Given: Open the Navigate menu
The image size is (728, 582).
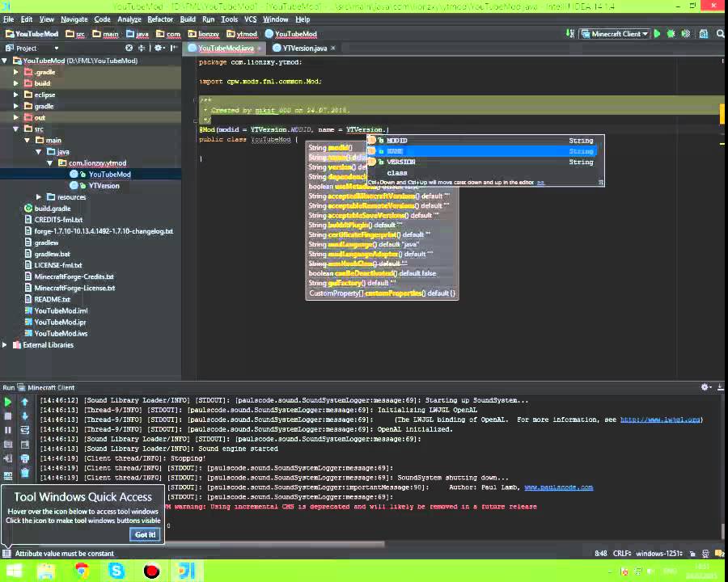Looking at the screenshot, I should (74, 19).
